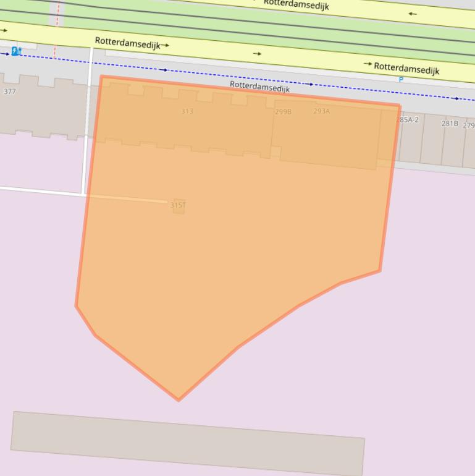
Task: Click the Rotterdamsedijk label at the top edge
Action: click(x=296, y=6)
